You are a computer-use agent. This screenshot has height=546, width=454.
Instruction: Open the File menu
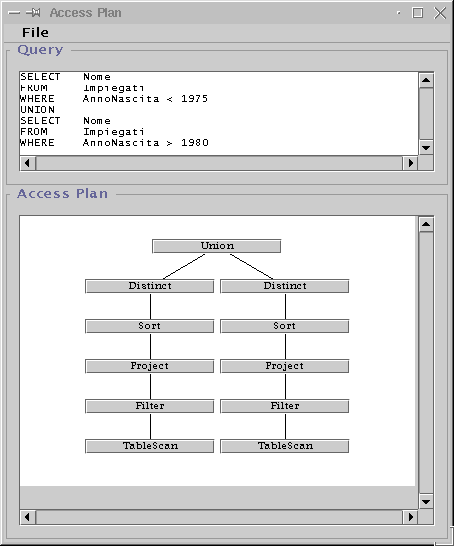tap(35, 32)
